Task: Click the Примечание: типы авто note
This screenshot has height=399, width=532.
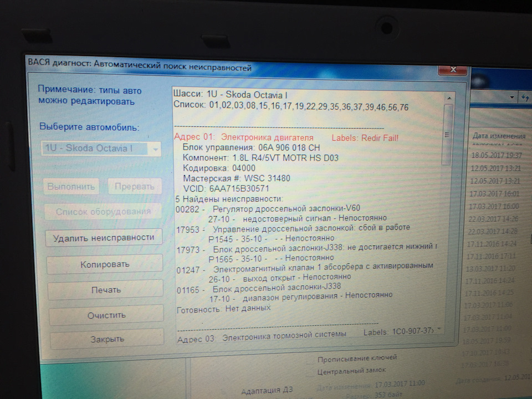Action: (90, 96)
